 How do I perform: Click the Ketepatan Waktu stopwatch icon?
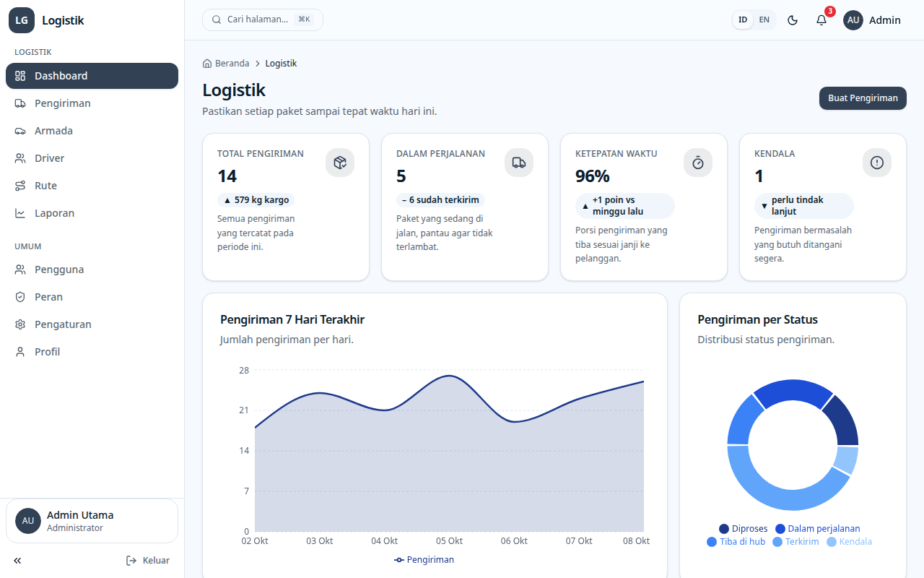[698, 163]
